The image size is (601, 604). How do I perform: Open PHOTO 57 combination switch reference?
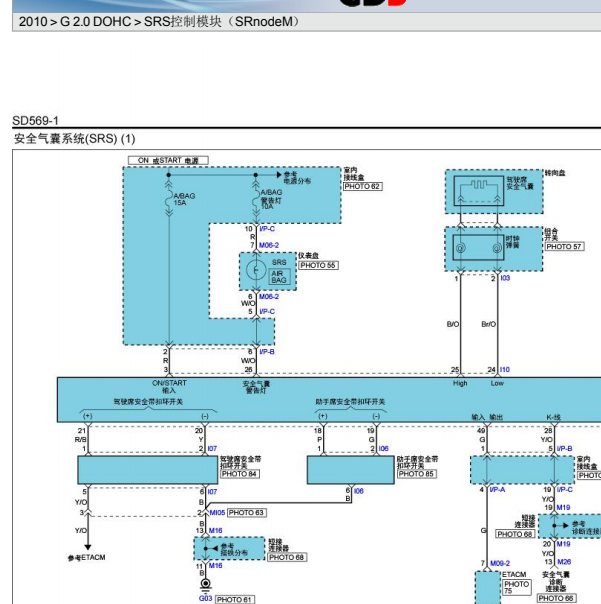coord(564,247)
